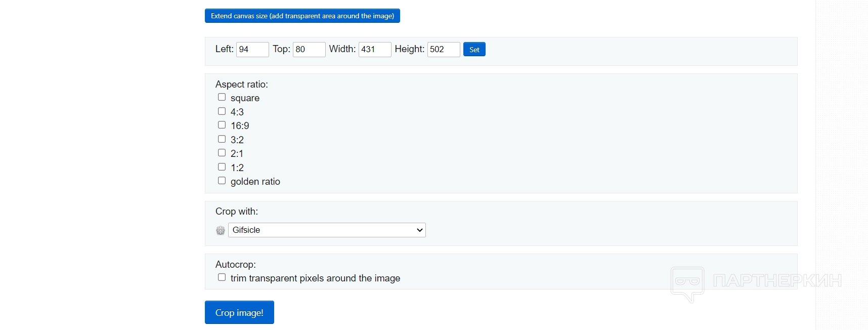This screenshot has height=330, width=868.
Task: Focus the Top value field
Action: tap(309, 50)
